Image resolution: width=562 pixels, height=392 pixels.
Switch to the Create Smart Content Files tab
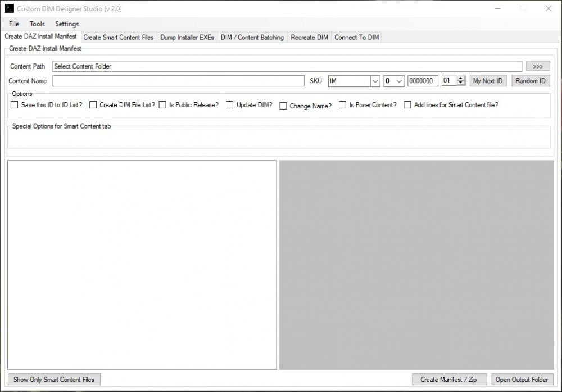(x=118, y=37)
